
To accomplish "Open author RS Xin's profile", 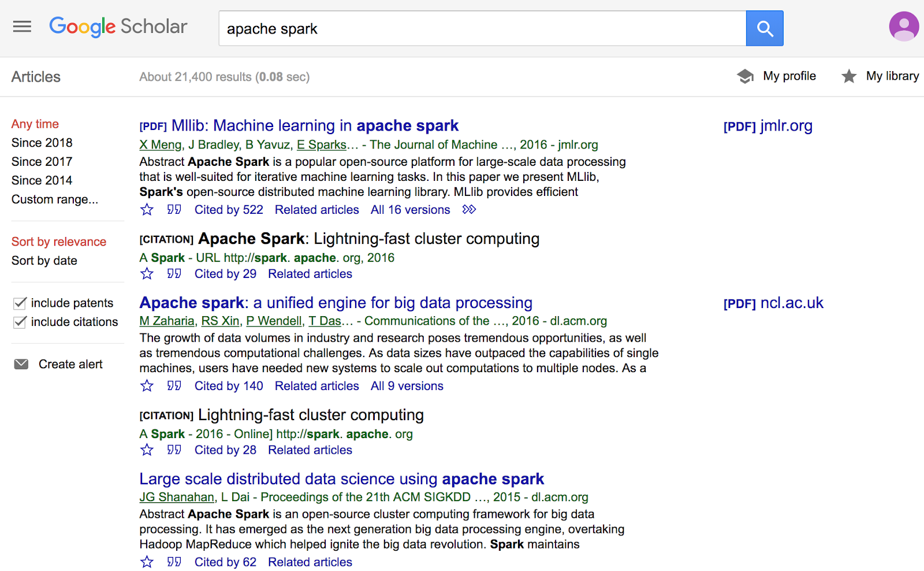I will point(220,321).
